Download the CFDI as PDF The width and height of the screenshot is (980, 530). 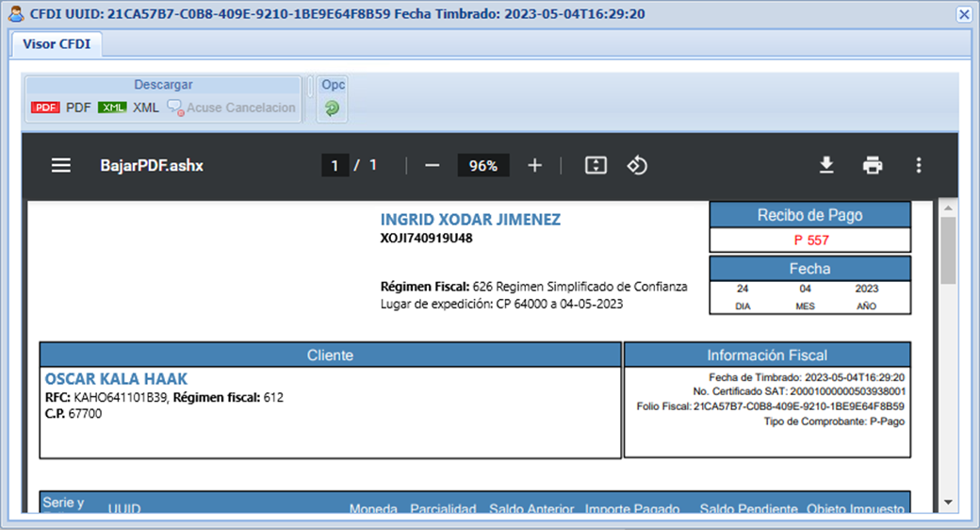(61, 108)
